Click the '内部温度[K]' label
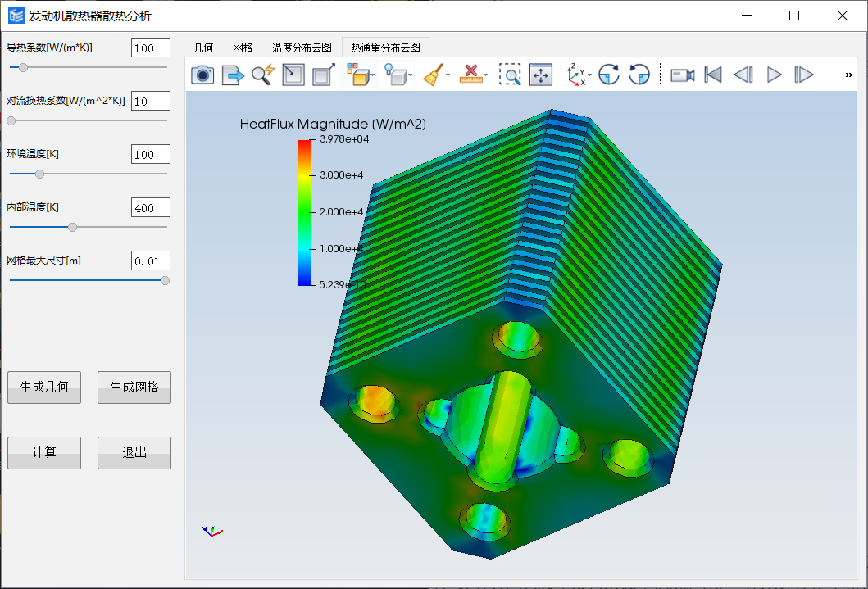Image resolution: width=868 pixels, height=589 pixels. click(x=33, y=206)
